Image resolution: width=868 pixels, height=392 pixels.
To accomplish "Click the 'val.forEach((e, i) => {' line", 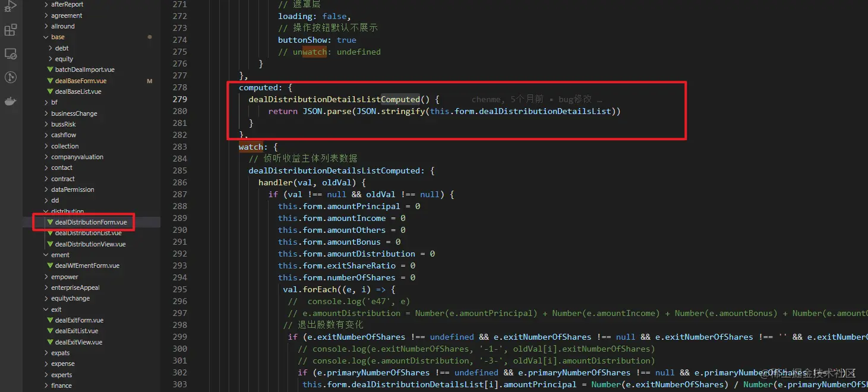I will tap(339, 289).
